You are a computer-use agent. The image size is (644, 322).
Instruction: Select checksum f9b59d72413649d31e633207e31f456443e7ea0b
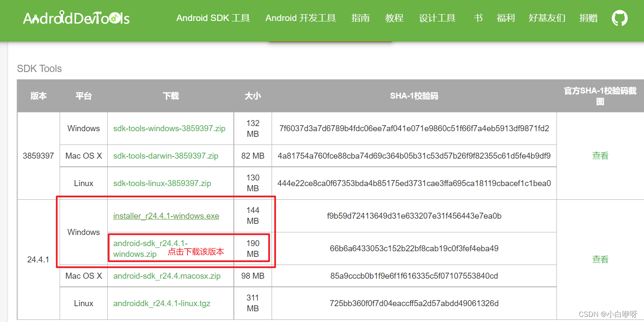click(x=414, y=216)
